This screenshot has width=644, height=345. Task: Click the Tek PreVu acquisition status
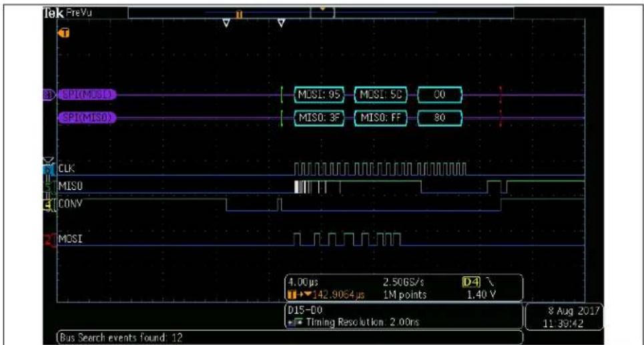(x=68, y=13)
